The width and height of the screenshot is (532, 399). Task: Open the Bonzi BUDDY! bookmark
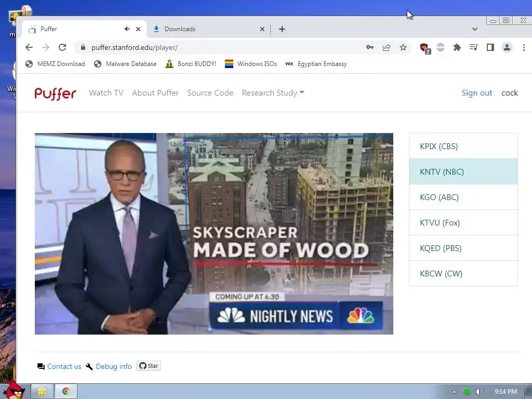pos(191,64)
